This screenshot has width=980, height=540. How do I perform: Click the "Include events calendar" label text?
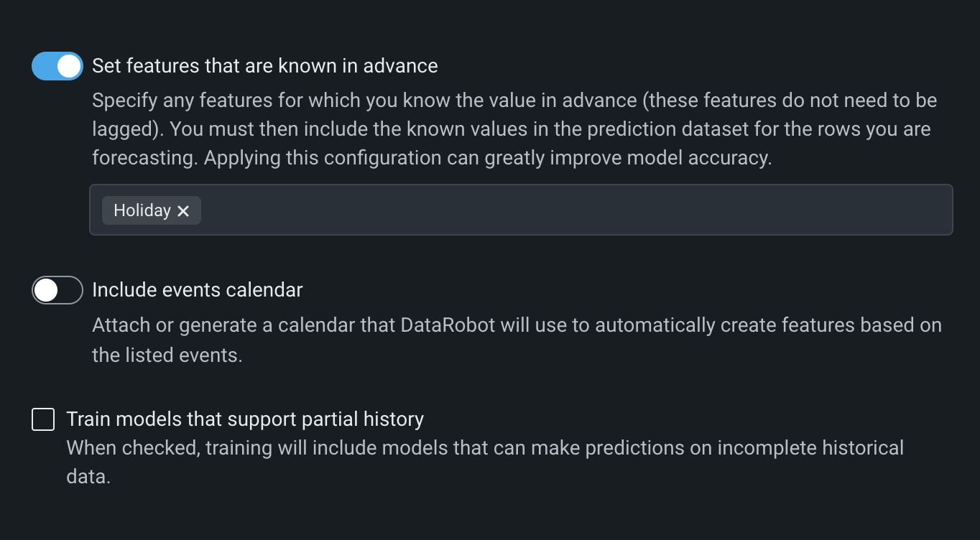coord(198,290)
